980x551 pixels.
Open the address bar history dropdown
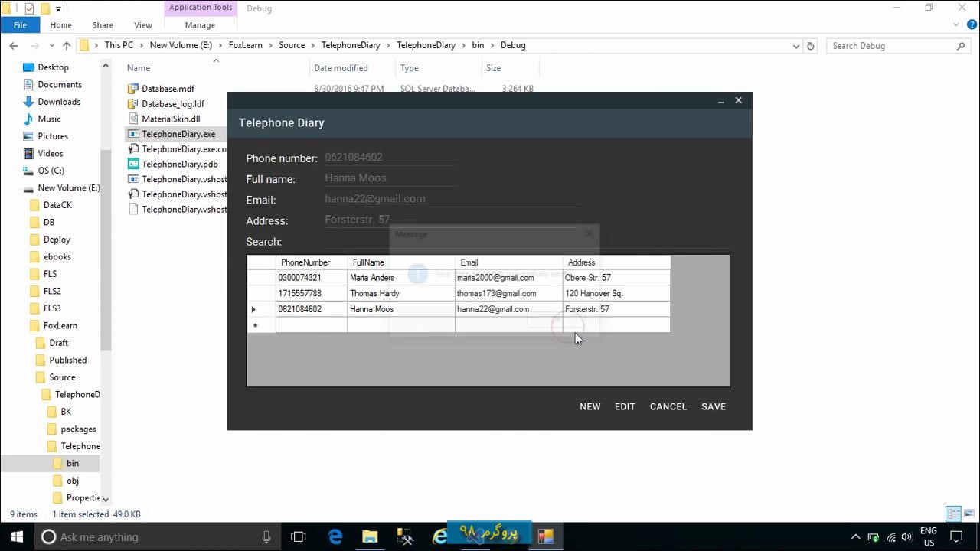click(x=796, y=45)
